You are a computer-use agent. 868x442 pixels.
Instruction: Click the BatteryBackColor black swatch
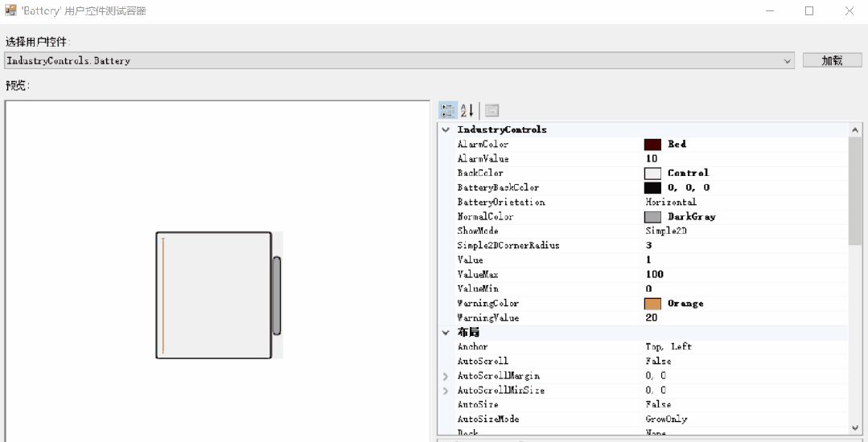(x=652, y=187)
